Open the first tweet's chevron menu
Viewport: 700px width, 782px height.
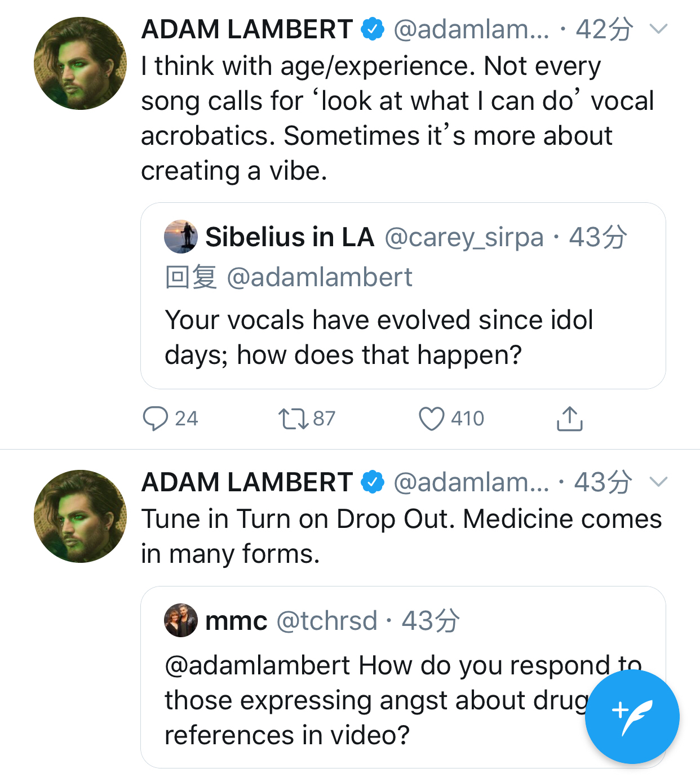pos(658,29)
